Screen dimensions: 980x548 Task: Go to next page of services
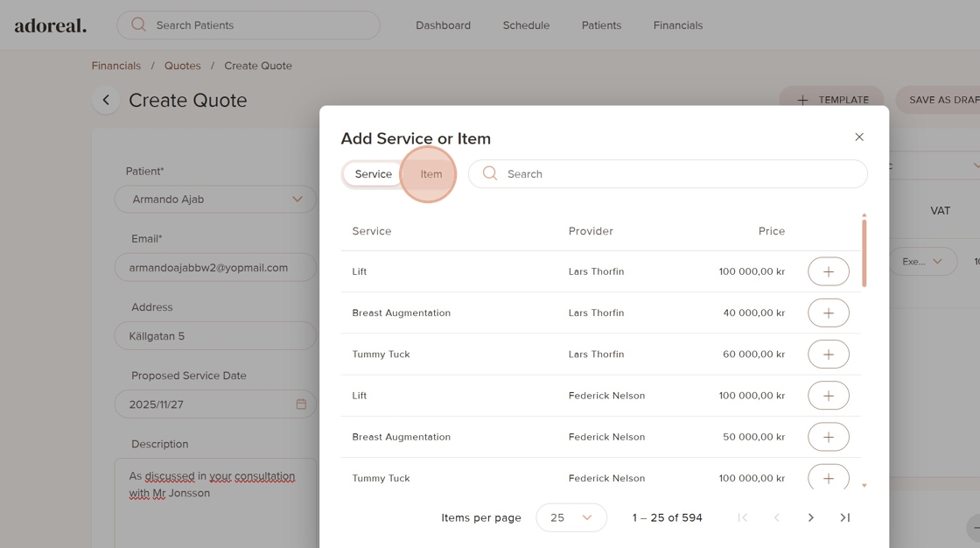[x=810, y=517]
